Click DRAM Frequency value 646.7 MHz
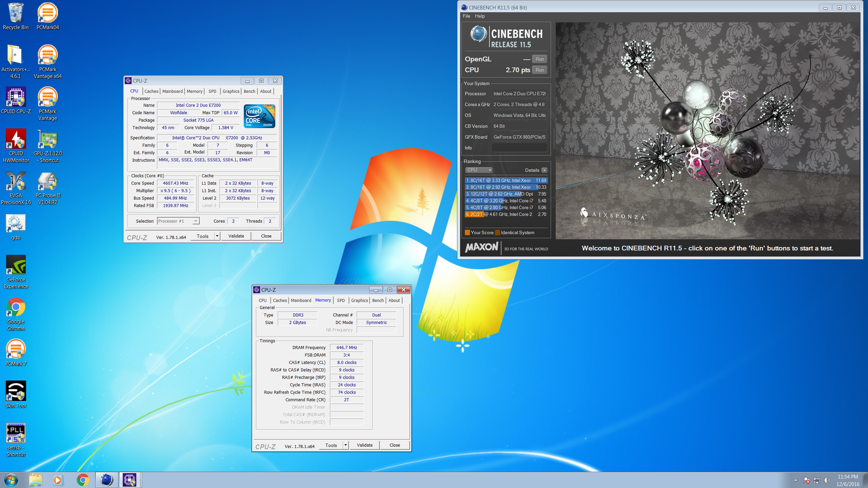This screenshot has width=868, height=488. 347,347
